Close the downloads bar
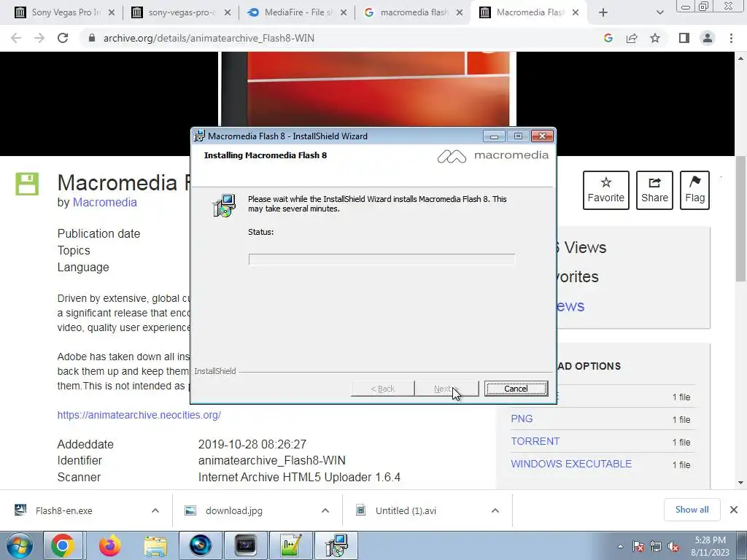This screenshot has height=560, width=747. [734, 510]
